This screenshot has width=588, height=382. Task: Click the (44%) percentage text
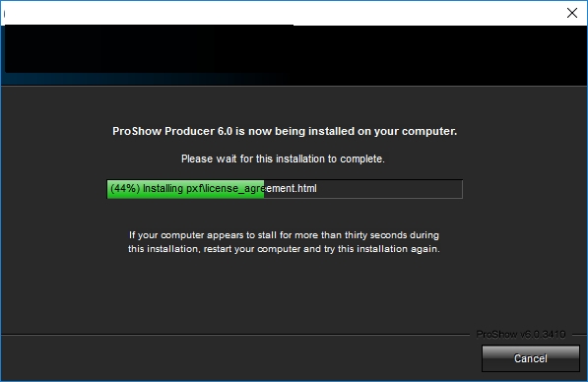click(x=125, y=188)
